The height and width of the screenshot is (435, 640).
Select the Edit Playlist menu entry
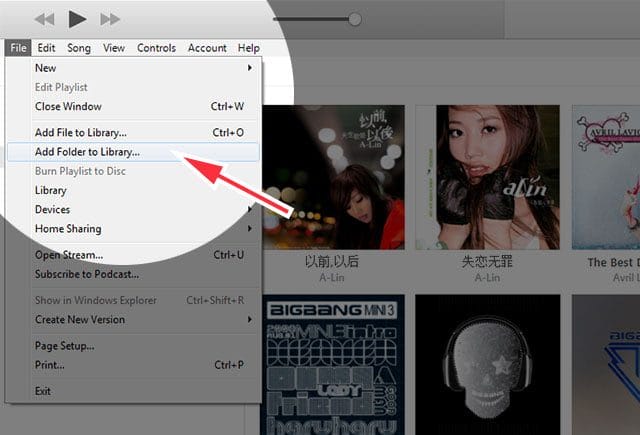coord(133,87)
